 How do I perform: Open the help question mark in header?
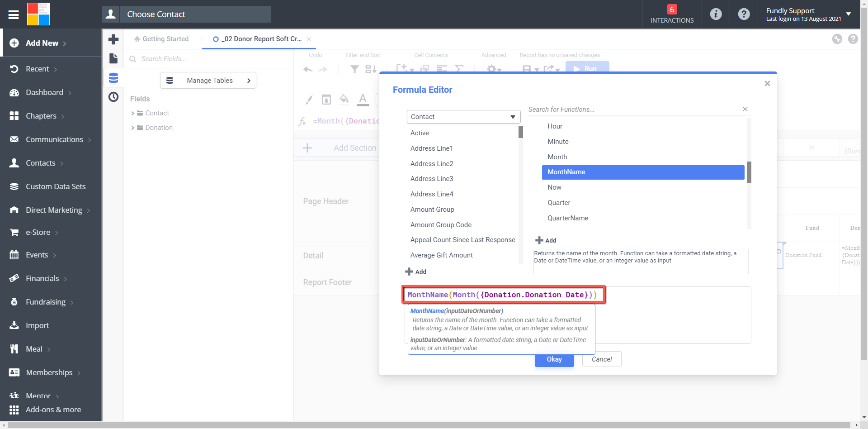point(744,14)
